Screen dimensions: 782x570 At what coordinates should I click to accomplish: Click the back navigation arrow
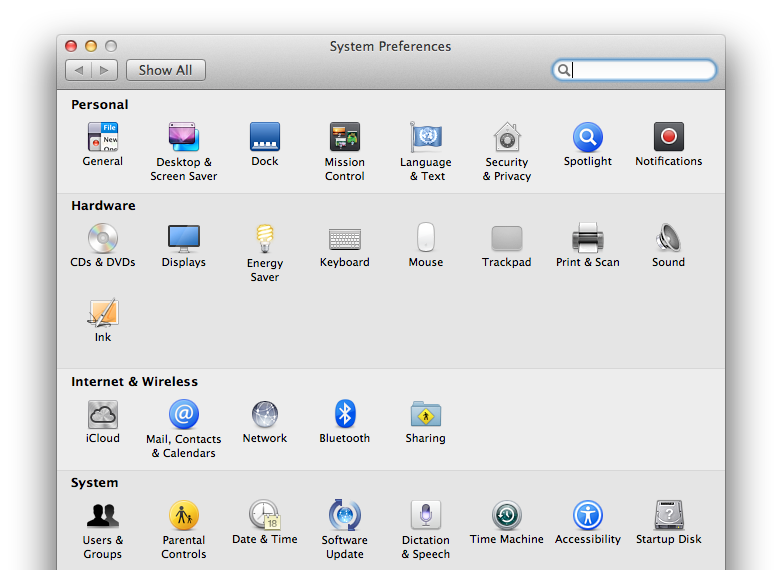click(79, 70)
